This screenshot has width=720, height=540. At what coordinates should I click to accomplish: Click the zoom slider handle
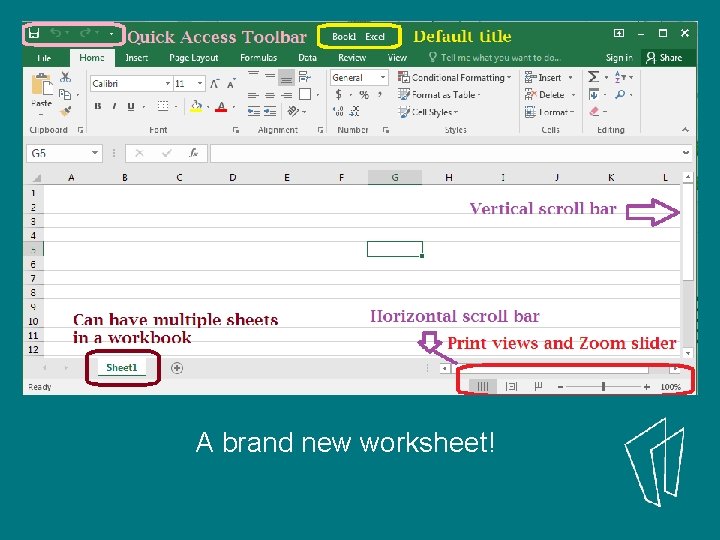click(x=603, y=387)
